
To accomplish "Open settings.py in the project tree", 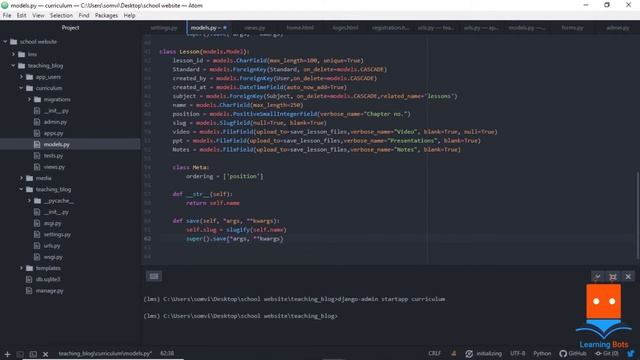I will point(57,234).
